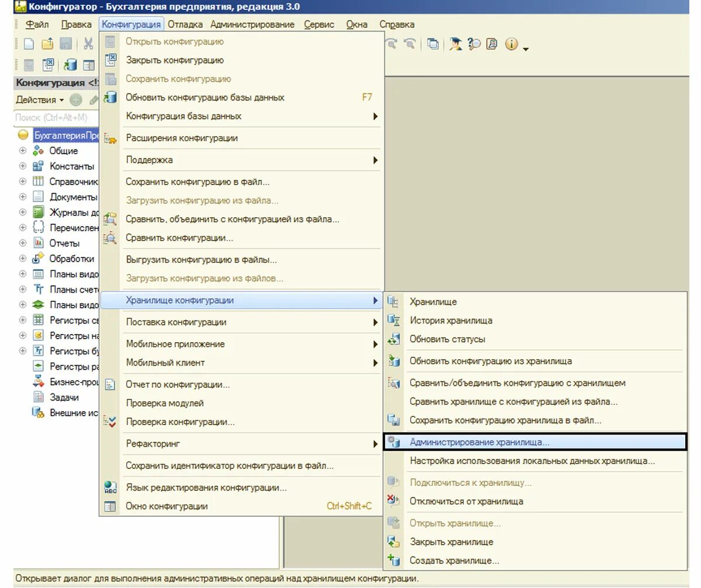Select История хранилища submenu item
The height and width of the screenshot is (588, 701).
pyautogui.click(x=535, y=321)
